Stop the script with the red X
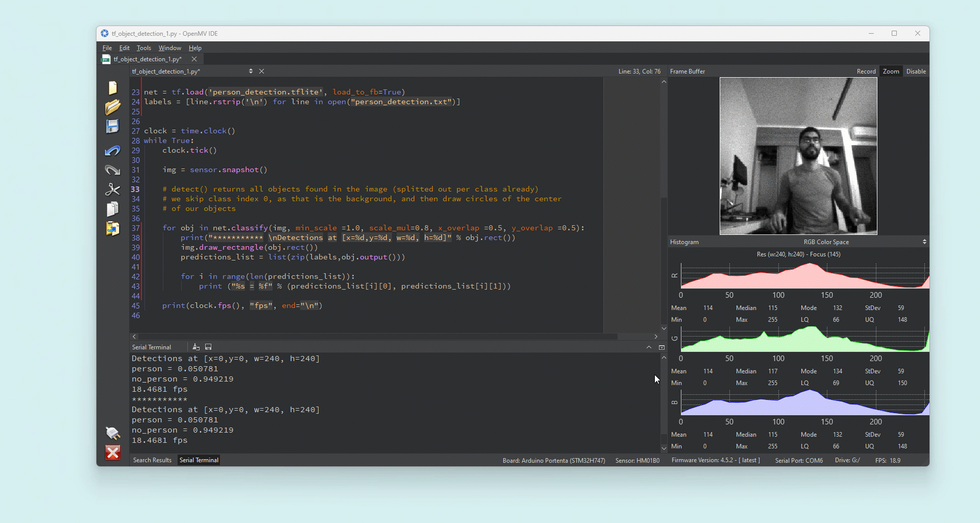The image size is (980, 523). click(113, 453)
